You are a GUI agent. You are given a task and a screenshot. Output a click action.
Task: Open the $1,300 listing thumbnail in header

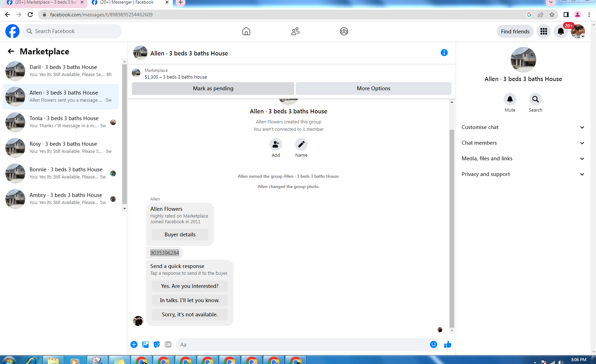click(x=136, y=73)
